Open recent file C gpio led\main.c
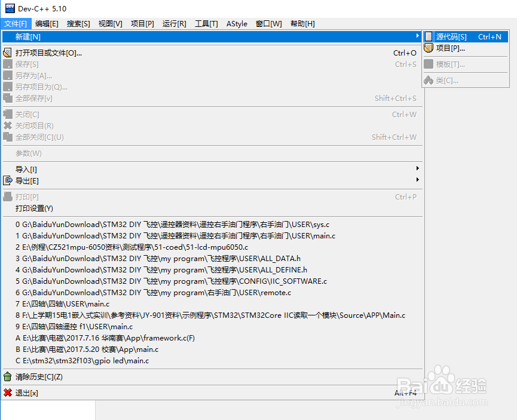Screen dimensions: 517x420 click(212, 361)
